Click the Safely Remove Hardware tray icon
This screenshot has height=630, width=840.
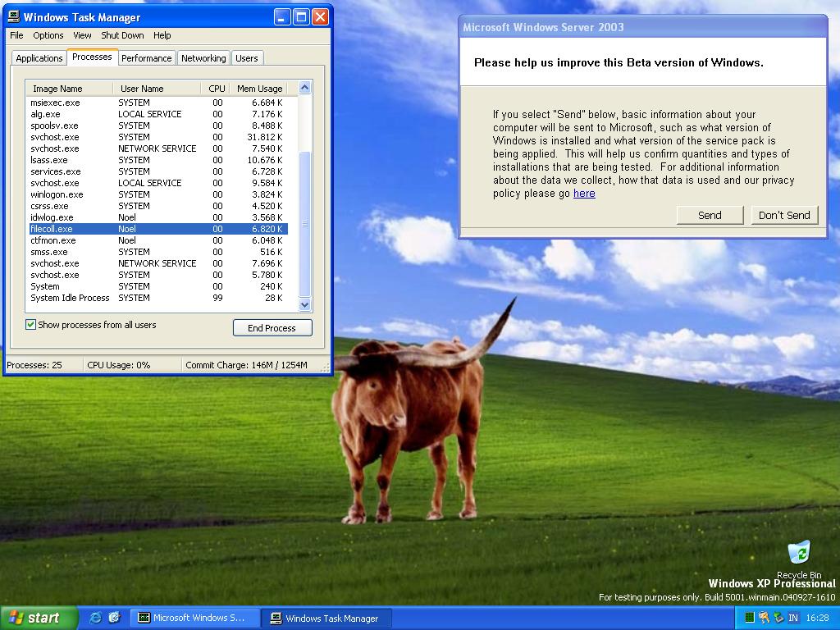(x=778, y=618)
